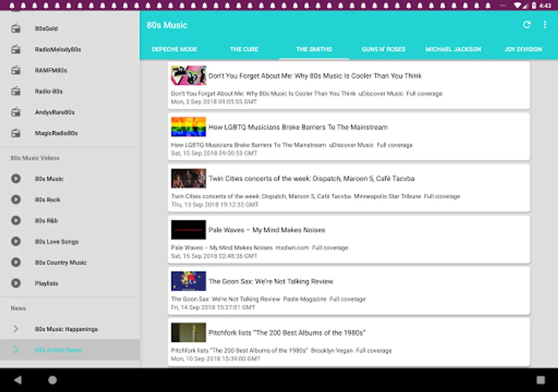This screenshot has height=392, width=558.
Task: Click rainbow thumbnail of LGBTQ article
Action: pyautogui.click(x=188, y=127)
